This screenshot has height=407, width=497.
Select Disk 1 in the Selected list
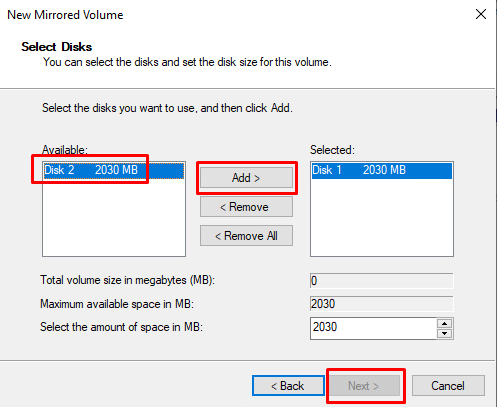pyautogui.click(x=382, y=170)
